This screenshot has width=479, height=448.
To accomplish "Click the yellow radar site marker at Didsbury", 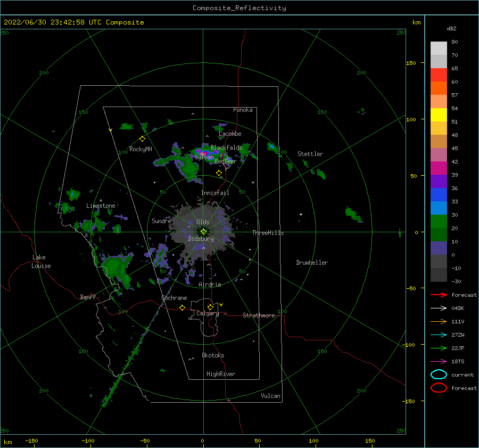I will click(x=203, y=232).
